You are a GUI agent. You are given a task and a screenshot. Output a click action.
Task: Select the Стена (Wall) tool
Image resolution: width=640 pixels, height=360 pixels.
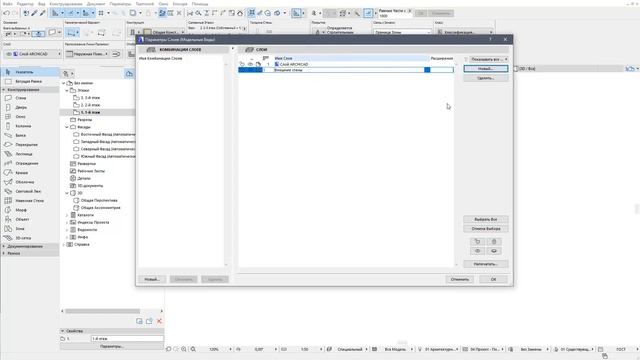(x=30, y=98)
